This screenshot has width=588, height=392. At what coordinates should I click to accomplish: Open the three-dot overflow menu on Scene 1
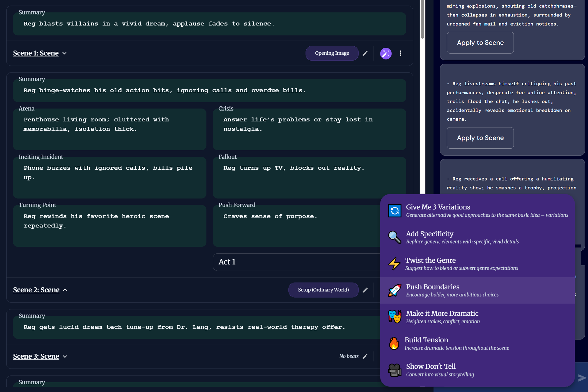tap(400, 53)
